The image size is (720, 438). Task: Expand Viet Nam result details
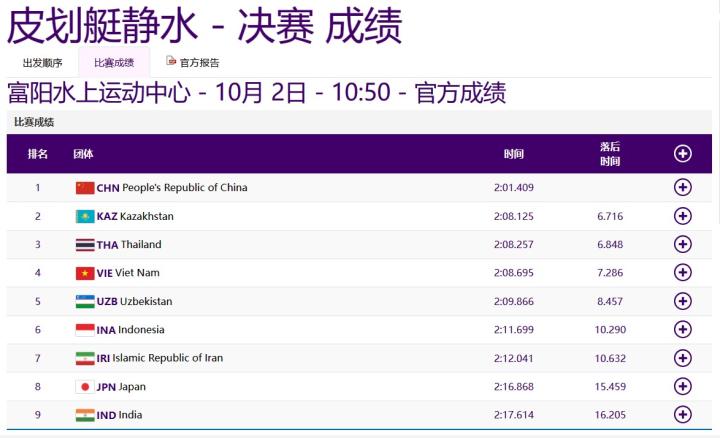(x=683, y=272)
